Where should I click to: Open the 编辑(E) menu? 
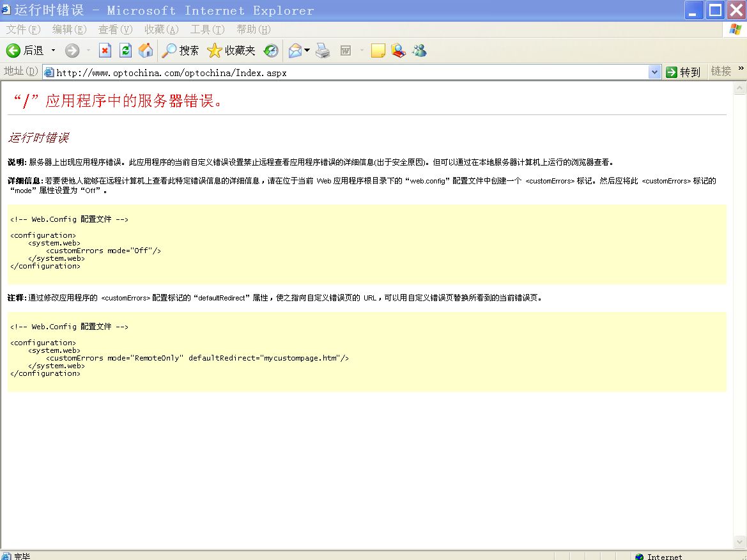(69, 29)
